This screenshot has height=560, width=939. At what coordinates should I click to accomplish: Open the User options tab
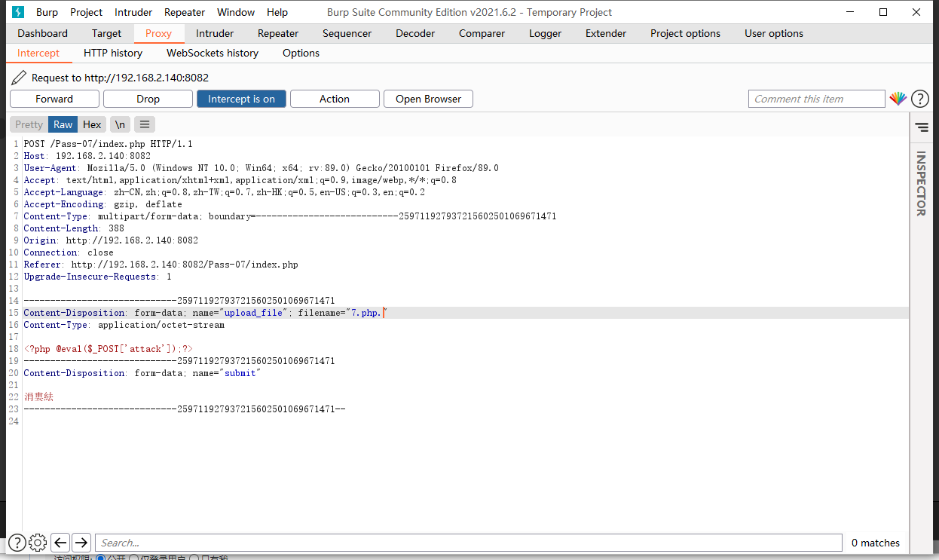click(774, 33)
